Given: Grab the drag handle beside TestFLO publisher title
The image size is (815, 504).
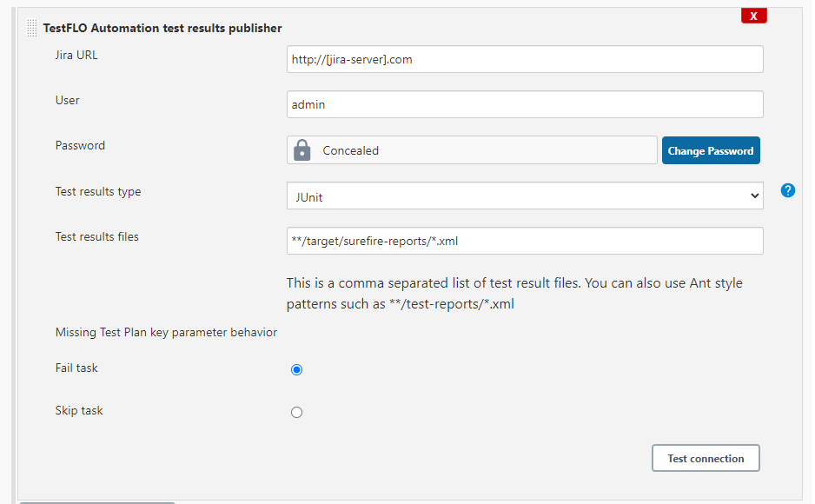Looking at the screenshot, I should click(x=31, y=28).
